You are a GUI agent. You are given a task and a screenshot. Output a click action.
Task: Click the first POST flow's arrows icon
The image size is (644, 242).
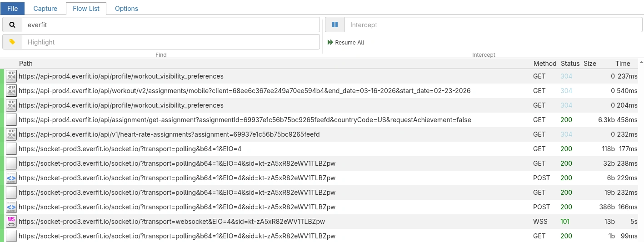(11, 178)
